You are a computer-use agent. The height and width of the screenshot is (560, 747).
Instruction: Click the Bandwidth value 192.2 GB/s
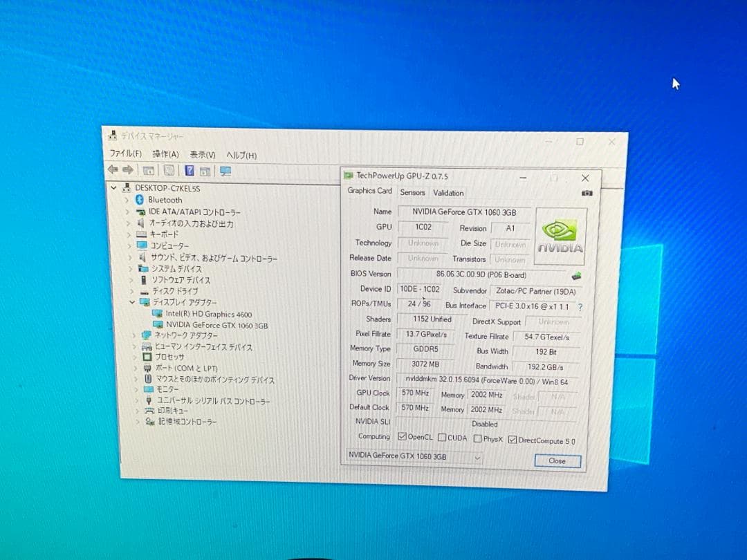pyautogui.click(x=546, y=367)
